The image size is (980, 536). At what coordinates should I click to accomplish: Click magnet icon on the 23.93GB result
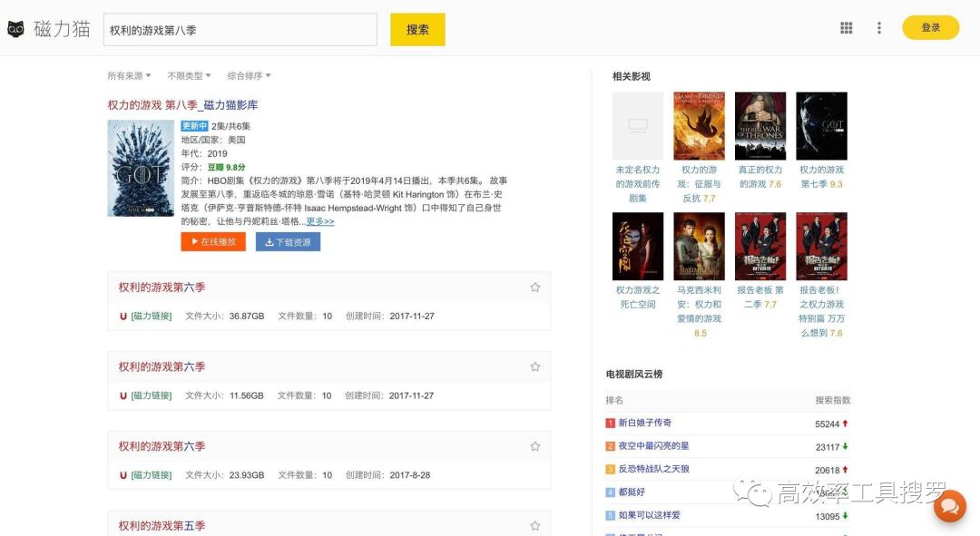[x=123, y=474]
